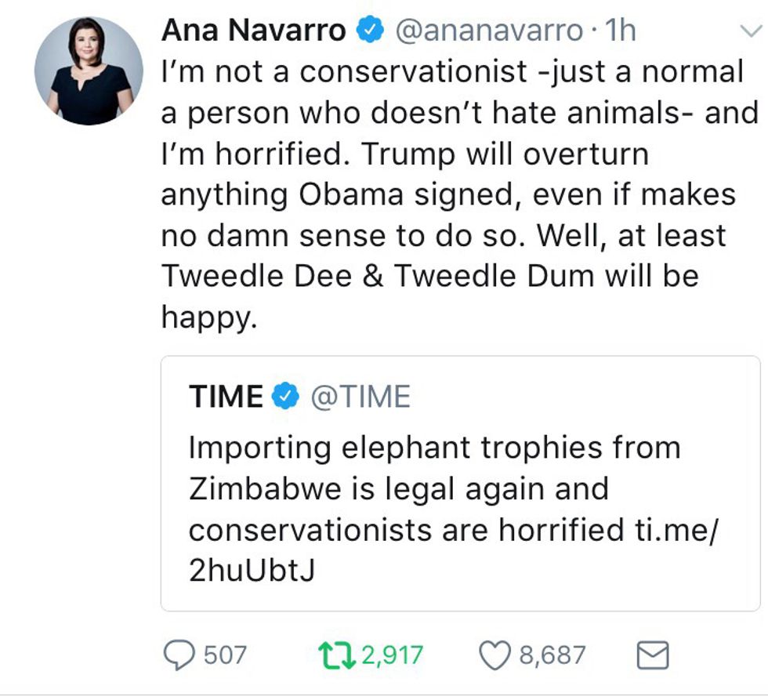Click the 507 replies count
Image resolution: width=768 pixels, height=700 pixels.
[226, 655]
